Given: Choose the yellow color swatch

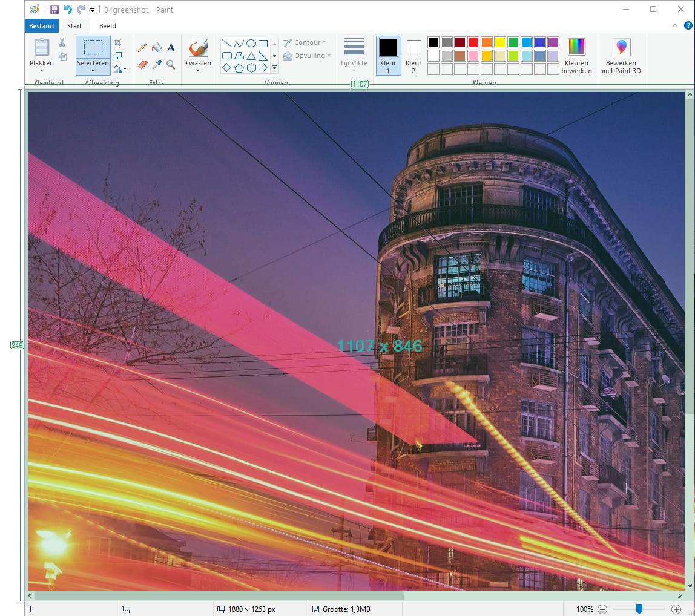Looking at the screenshot, I should coord(500,42).
